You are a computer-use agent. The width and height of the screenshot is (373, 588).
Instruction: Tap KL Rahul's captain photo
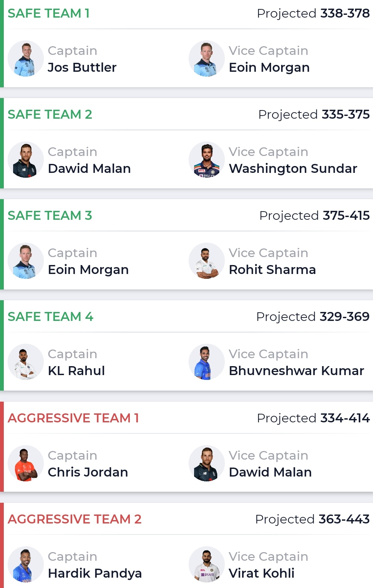tap(26, 362)
